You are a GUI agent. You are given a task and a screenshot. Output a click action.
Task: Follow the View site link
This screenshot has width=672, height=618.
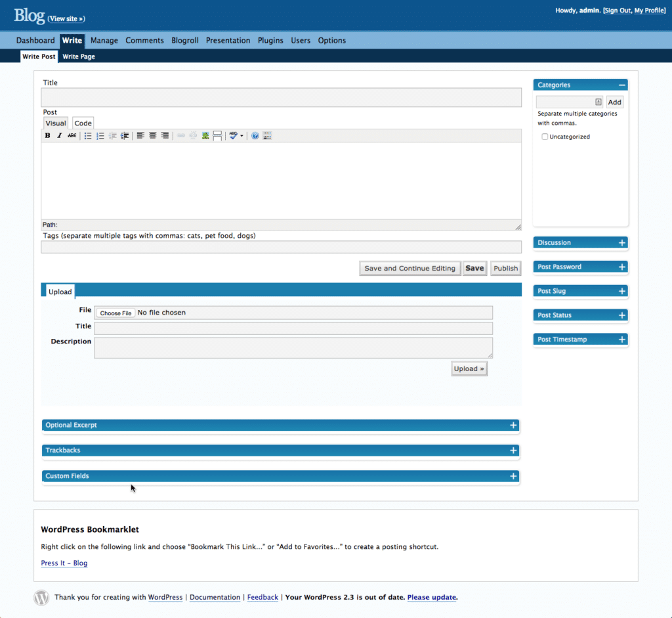(66, 19)
